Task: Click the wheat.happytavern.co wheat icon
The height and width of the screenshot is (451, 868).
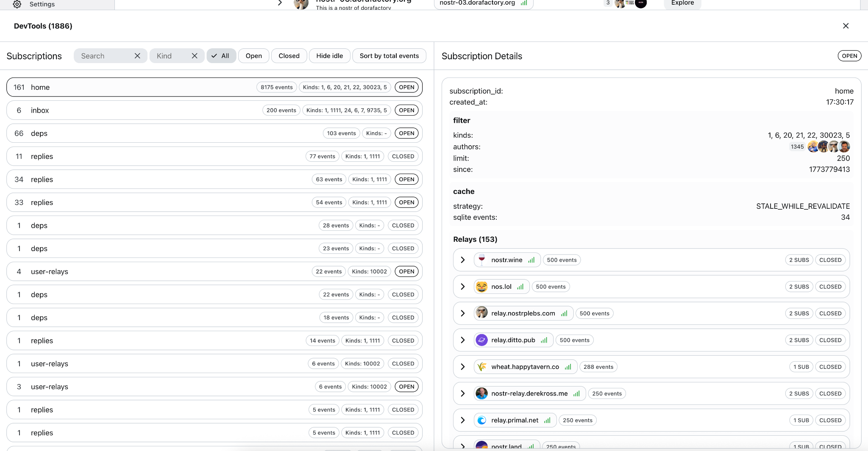Action: (481, 367)
